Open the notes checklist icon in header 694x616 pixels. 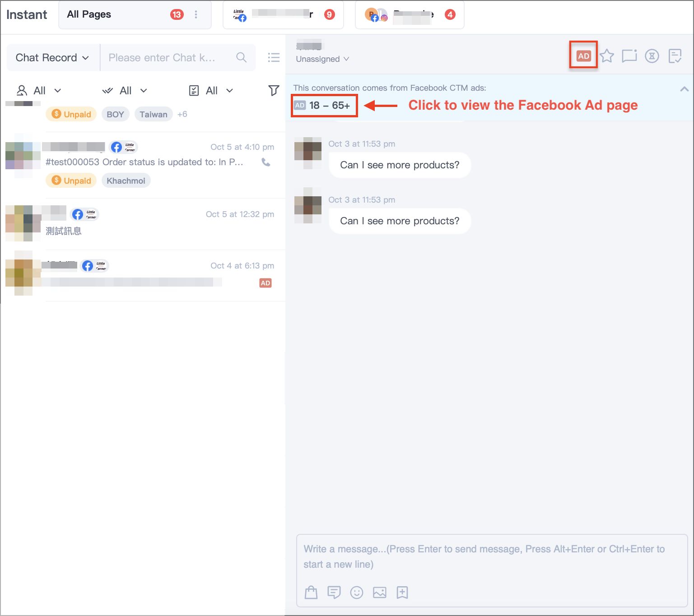675,56
